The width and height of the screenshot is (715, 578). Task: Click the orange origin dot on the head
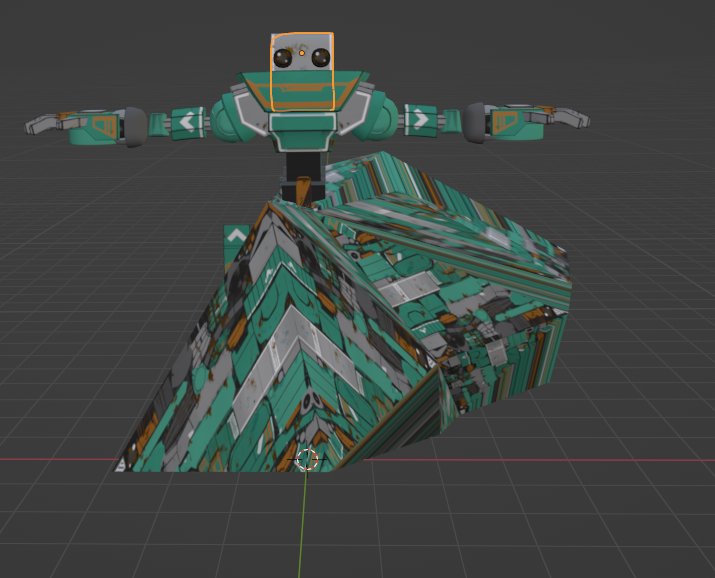pos(301,52)
